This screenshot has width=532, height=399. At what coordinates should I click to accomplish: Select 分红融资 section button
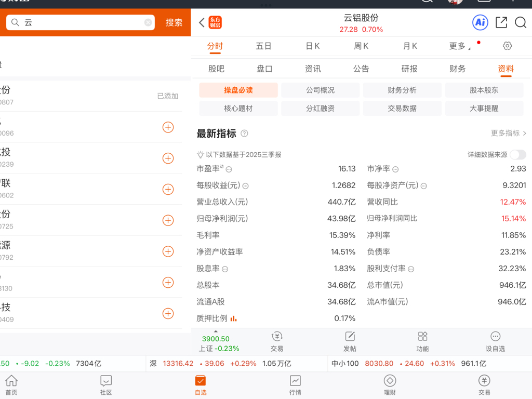pos(320,108)
